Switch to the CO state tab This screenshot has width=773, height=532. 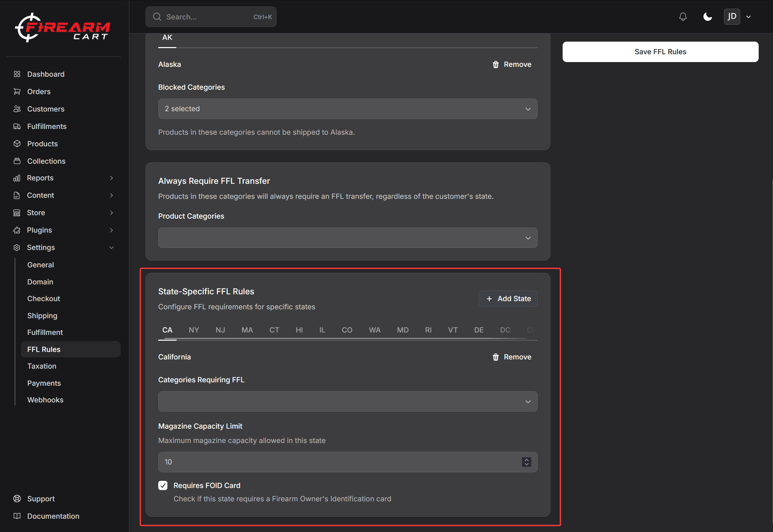click(x=347, y=330)
